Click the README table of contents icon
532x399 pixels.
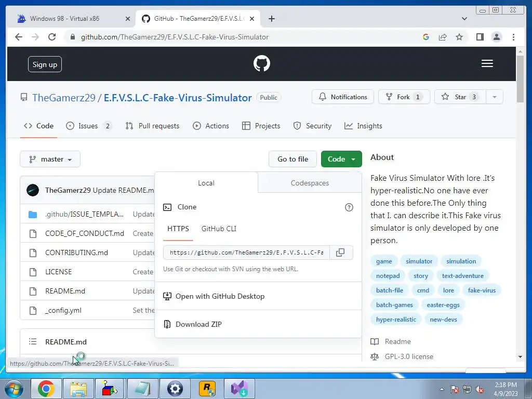coord(33,341)
